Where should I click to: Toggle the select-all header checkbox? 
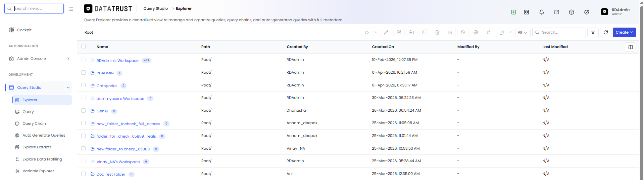[x=84, y=46]
